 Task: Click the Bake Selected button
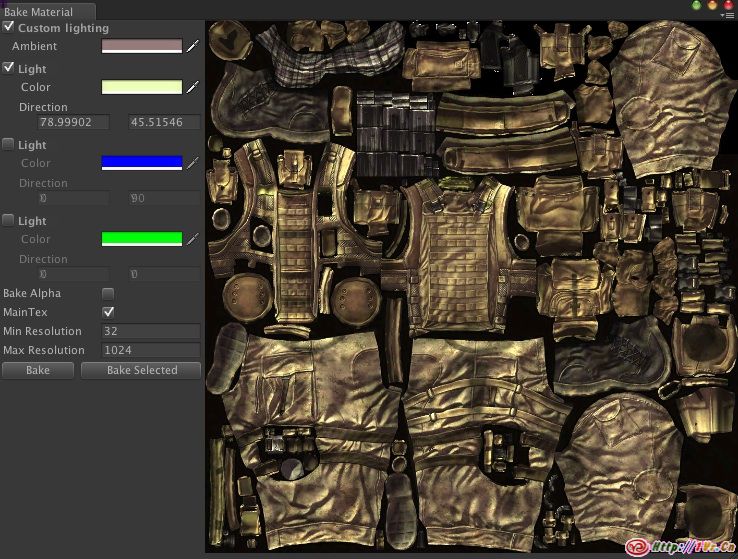point(141,370)
